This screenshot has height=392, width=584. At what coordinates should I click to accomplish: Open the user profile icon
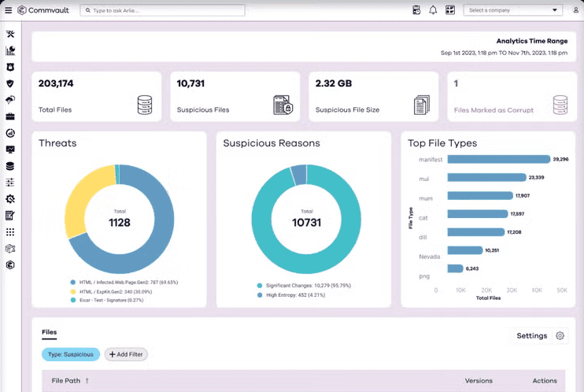pos(576,10)
